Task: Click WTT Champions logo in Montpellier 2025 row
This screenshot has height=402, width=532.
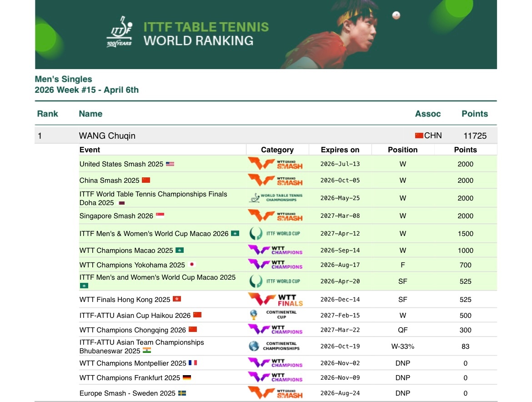Action: (275, 363)
